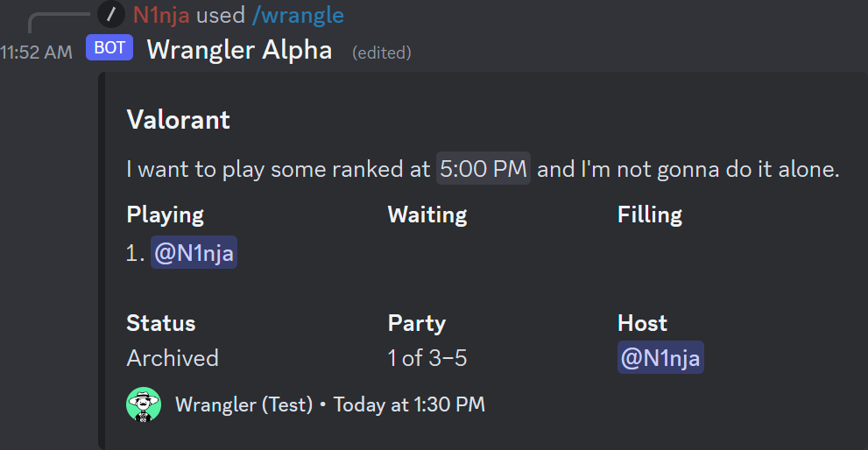The image size is (868, 450).
Task: Click the 11:52 AM message timestamp
Action: click(x=37, y=53)
